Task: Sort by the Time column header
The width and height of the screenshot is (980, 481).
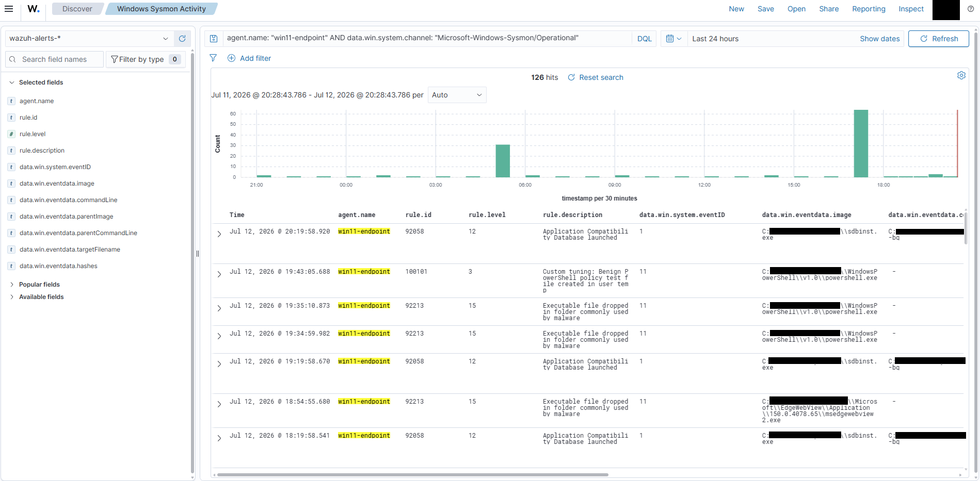Action: (237, 215)
